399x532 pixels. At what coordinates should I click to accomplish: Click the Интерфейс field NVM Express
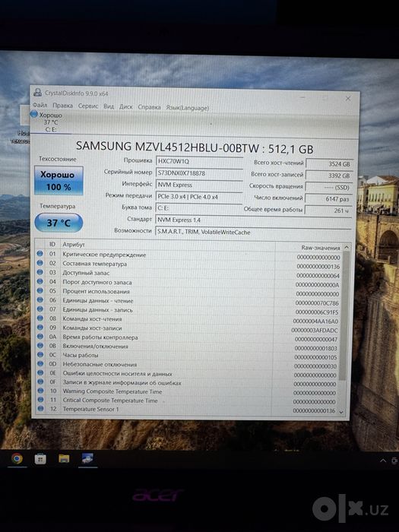(x=199, y=185)
